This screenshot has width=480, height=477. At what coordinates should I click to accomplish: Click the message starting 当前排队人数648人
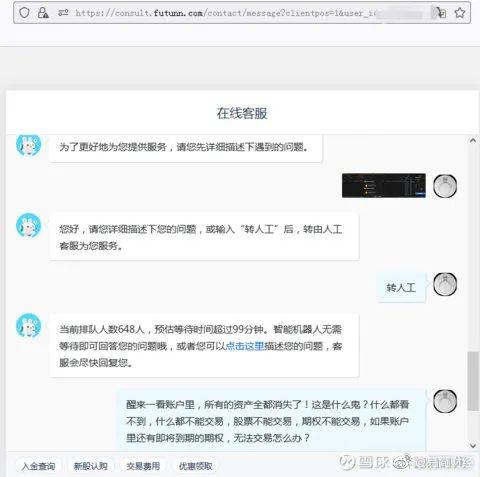point(204,345)
